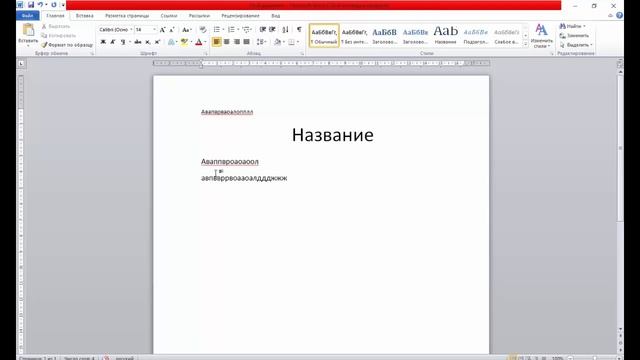Switch to the Разметка страницы tab
Viewport: 640px width, 360px height.
pos(127,16)
